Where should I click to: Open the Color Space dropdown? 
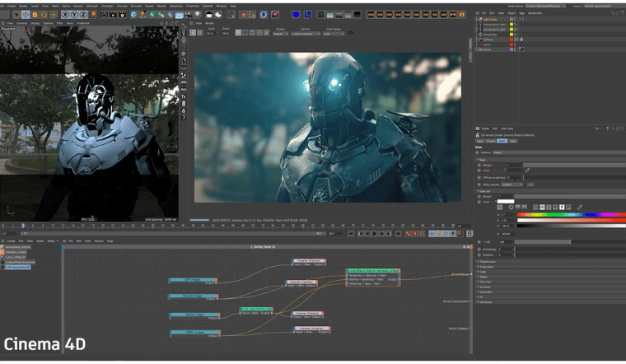coord(334,34)
